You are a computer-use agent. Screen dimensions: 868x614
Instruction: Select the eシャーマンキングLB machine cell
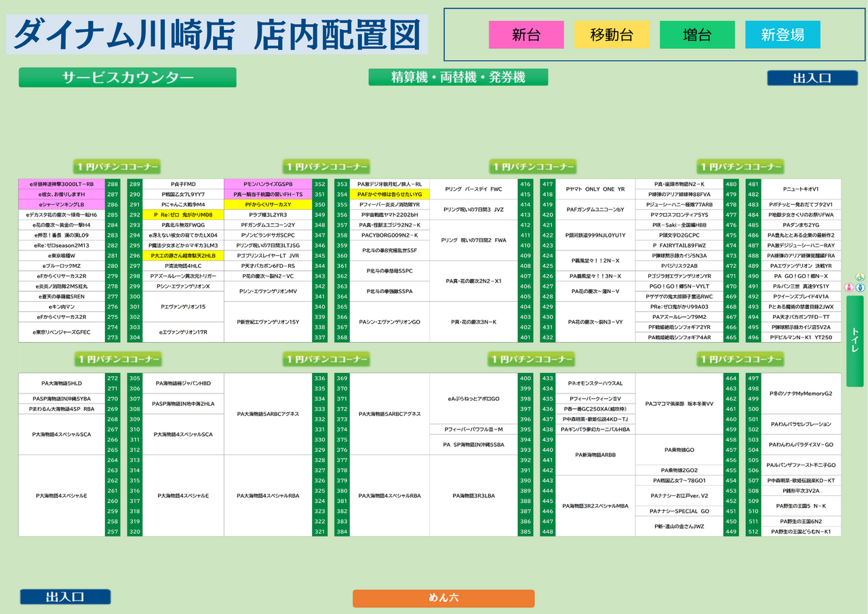click(62, 204)
